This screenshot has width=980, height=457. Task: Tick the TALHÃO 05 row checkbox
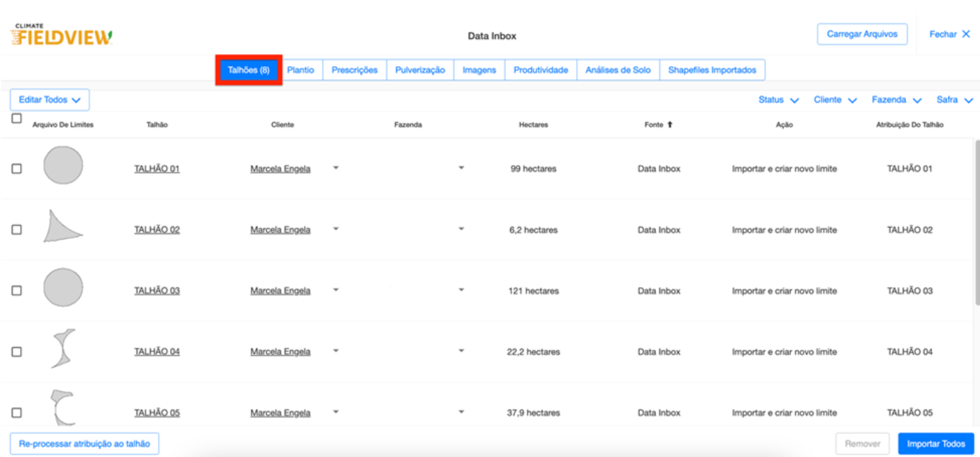pyautogui.click(x=17, y=413)
